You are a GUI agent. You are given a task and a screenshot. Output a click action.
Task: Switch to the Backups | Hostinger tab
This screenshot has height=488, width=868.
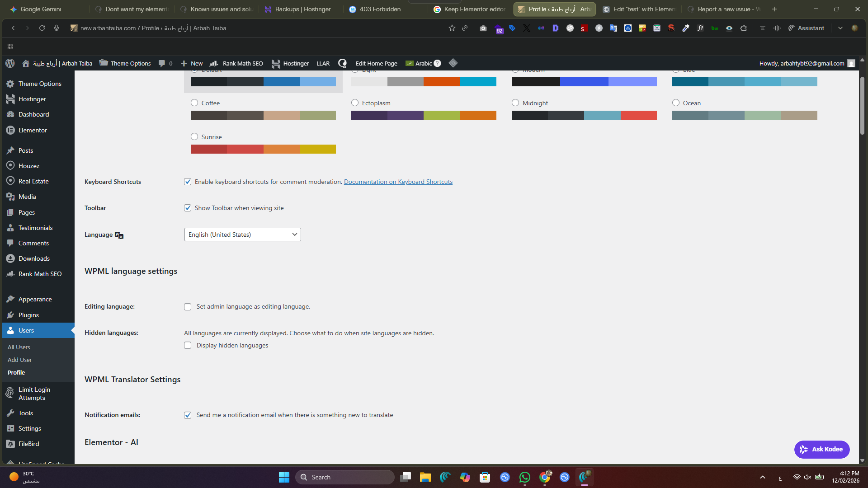298,9
